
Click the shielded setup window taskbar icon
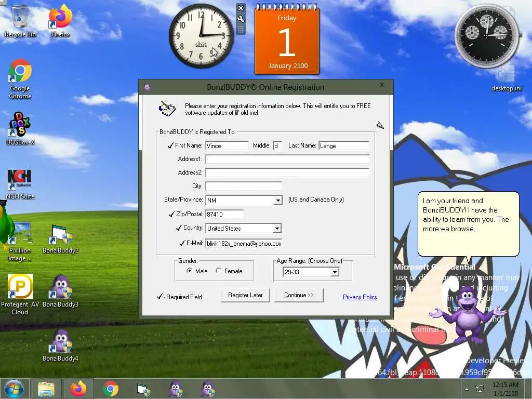pos(143,390)
